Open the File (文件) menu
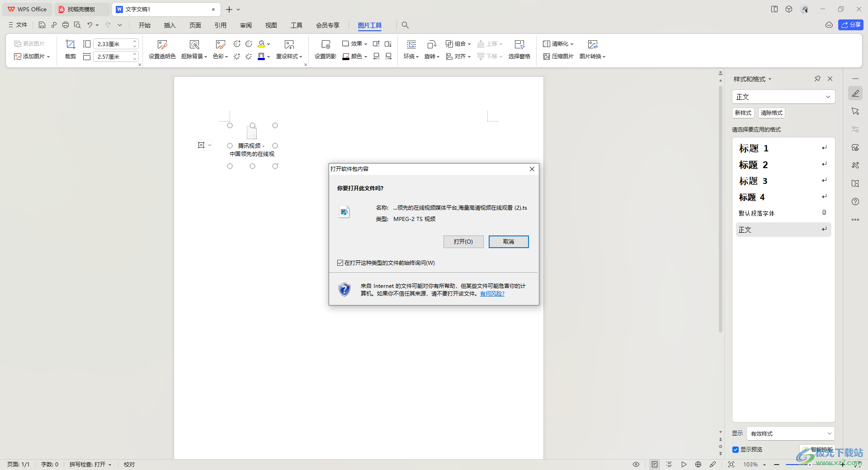 click(18, 25)
